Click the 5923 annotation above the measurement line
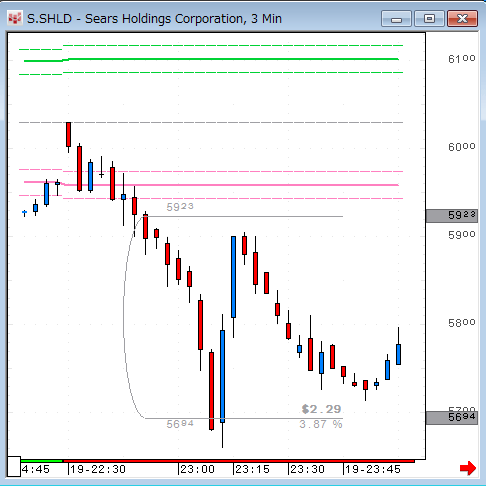The height and width of the screenshot is (486, 486). click(180, 207)
